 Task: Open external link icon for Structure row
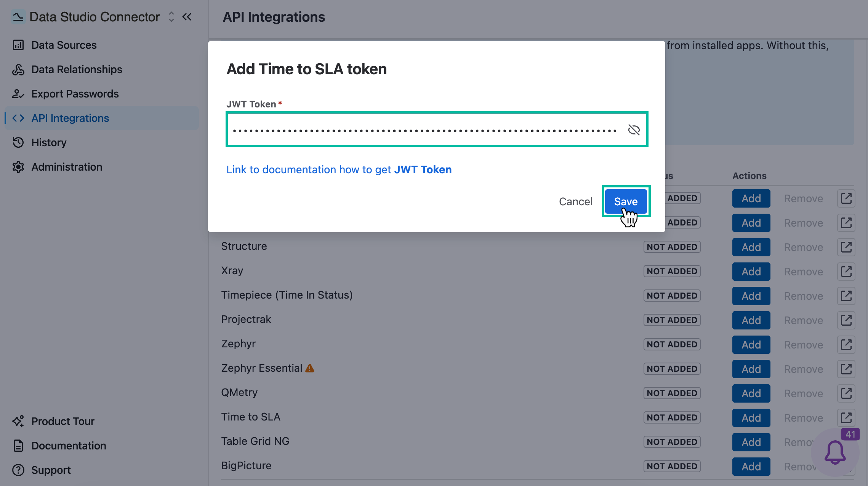pyautogui.click(x=846, y=247)
